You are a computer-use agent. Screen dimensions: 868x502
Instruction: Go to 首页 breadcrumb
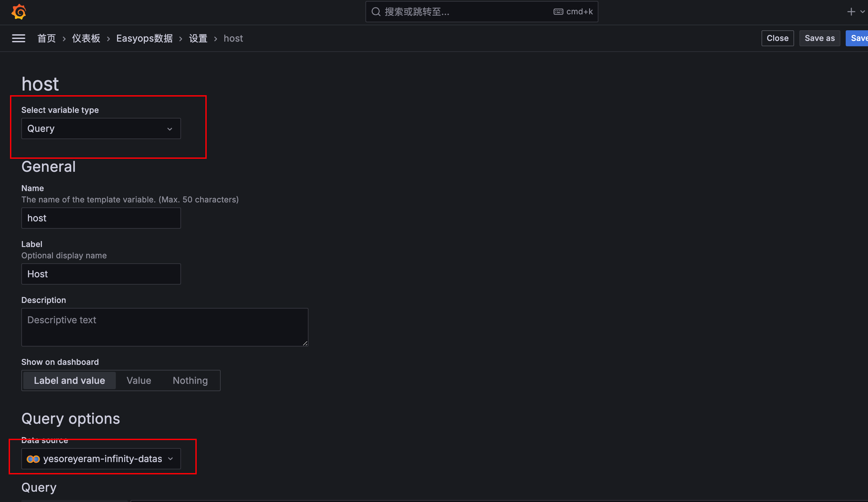(x=47, y=38)
